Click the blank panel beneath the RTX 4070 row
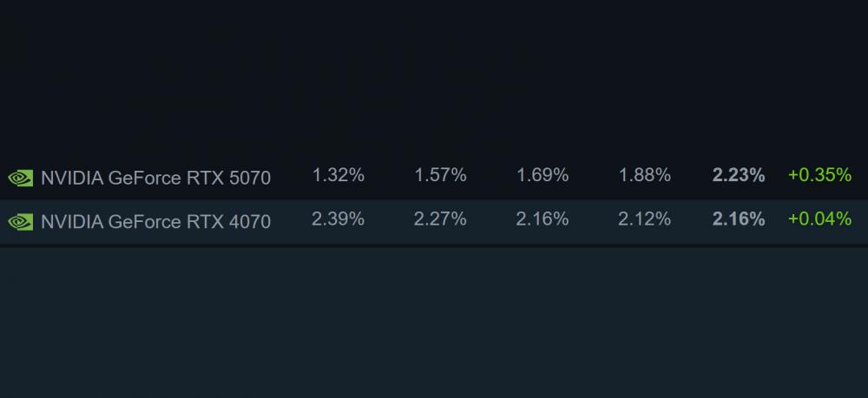 [434, 321]
